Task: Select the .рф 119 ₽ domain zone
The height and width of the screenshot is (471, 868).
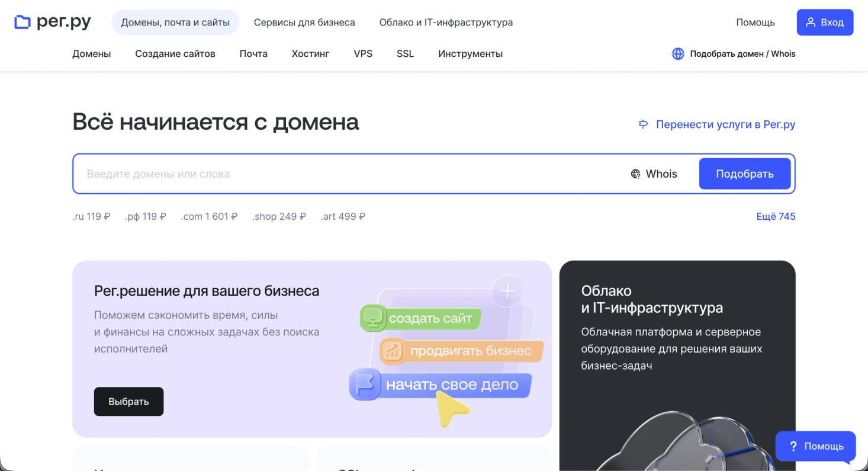Action: tap(146, 217)
